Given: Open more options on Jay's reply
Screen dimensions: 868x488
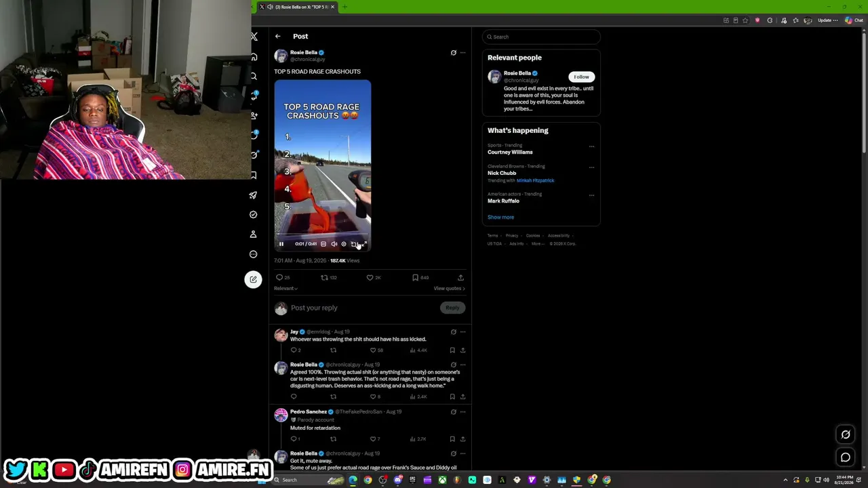Looking at the screenshot, I should pyautogui.click(x=463, y=332).
